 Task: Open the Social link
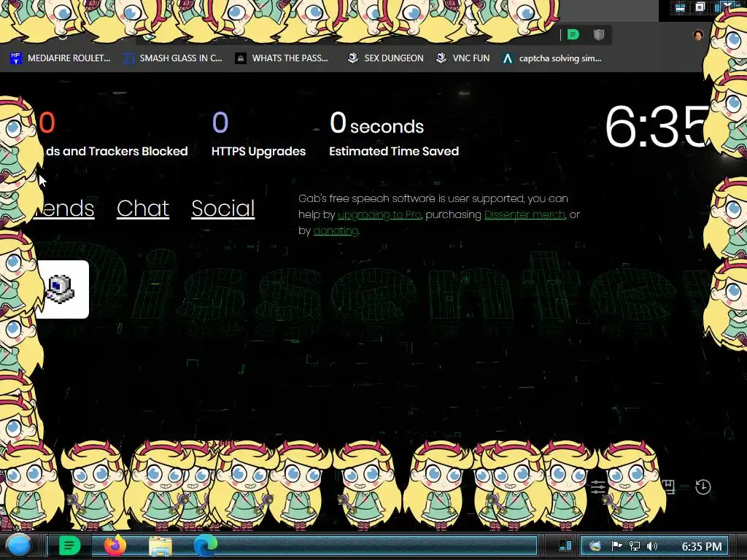pos(223,208)
